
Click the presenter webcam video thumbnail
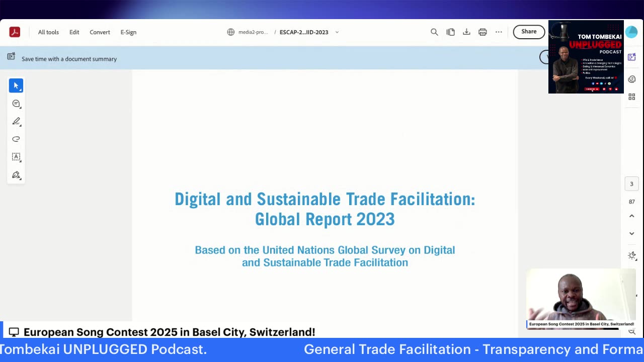click(581, 300)
